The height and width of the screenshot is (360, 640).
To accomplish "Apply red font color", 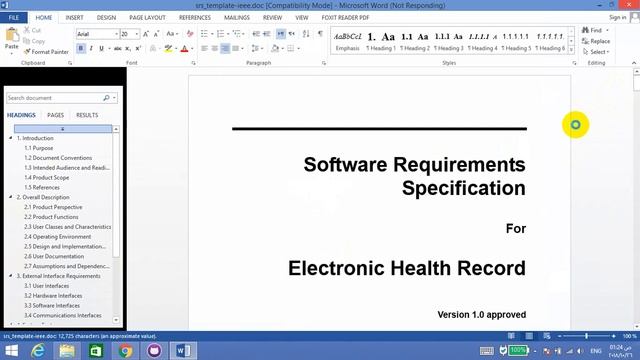I will pyautogui.click(x=184, y=49).
